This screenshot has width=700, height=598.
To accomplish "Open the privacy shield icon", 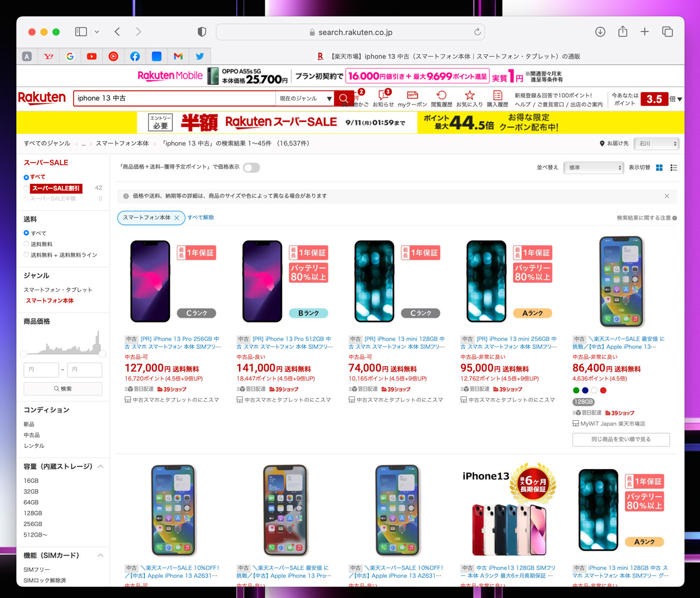I will [x=202, y=32].
